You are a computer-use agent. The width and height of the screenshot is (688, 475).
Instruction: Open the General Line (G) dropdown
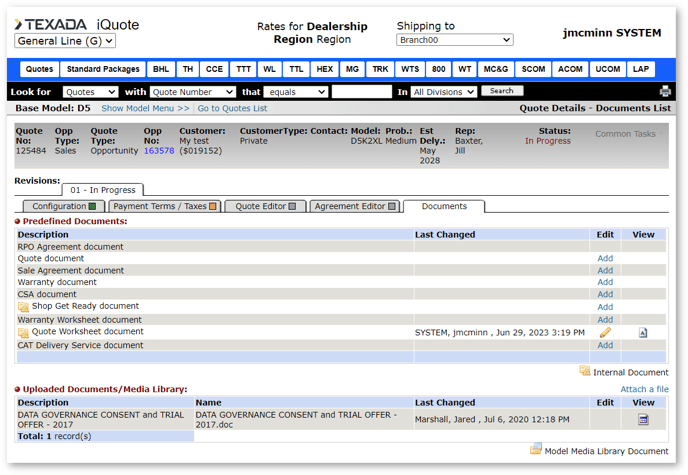click(x=65, y=41)
